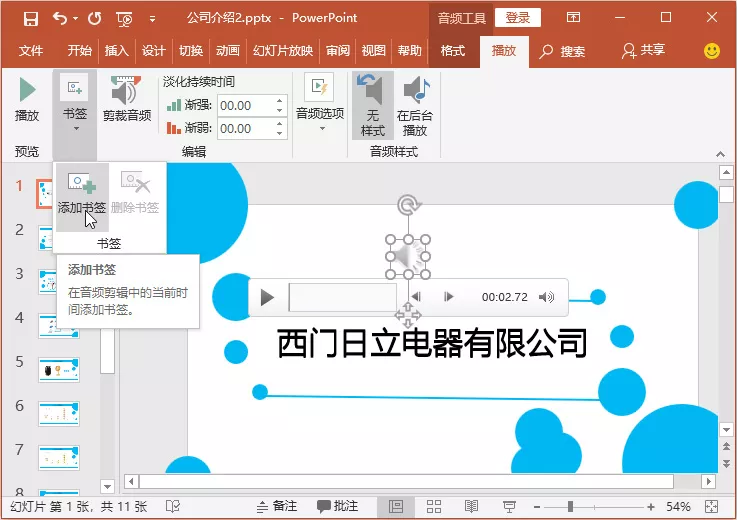The height and width of the screenshot is (520, 737).
Task: Click the 渐弱 fade-out duration field
Action: 245,128
